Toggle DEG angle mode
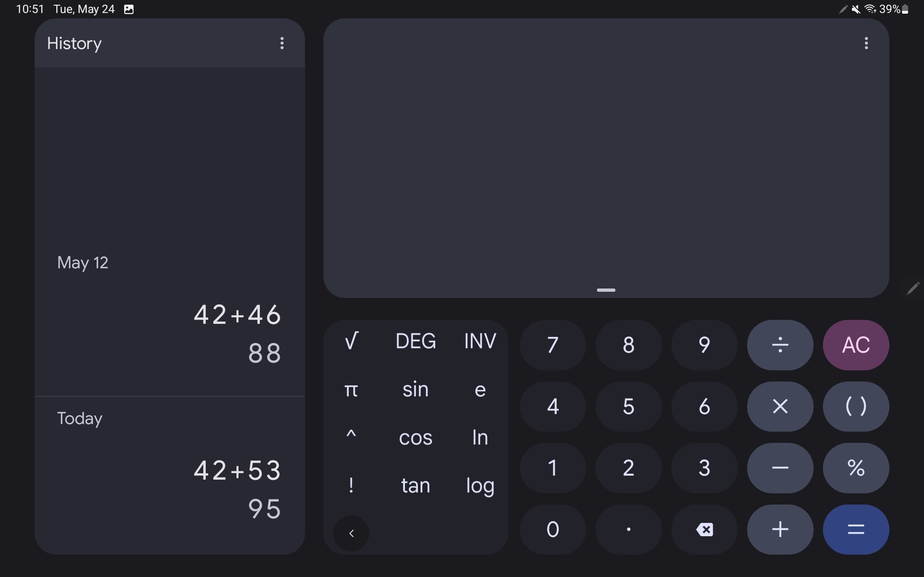The image size is (924, 577). (x=415, y=341)
